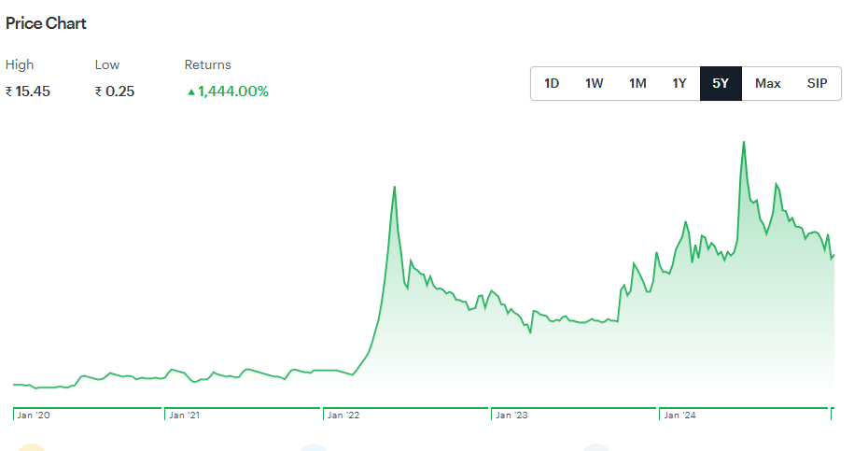The image size is (868, 451).
Task: Click the tallest chart peak in 2024
Action: (743, 142)
